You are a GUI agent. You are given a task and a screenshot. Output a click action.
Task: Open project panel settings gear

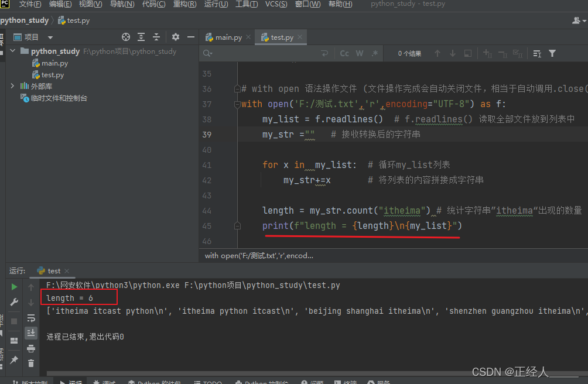pyautogui.click(x=175, y=36)
